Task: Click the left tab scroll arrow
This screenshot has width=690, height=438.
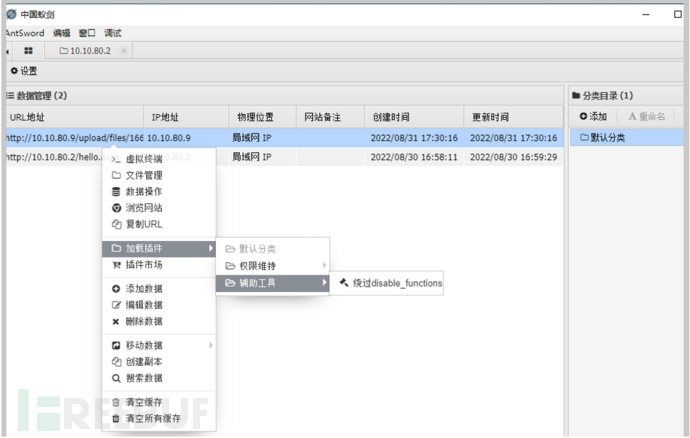Action: [7, 52]
